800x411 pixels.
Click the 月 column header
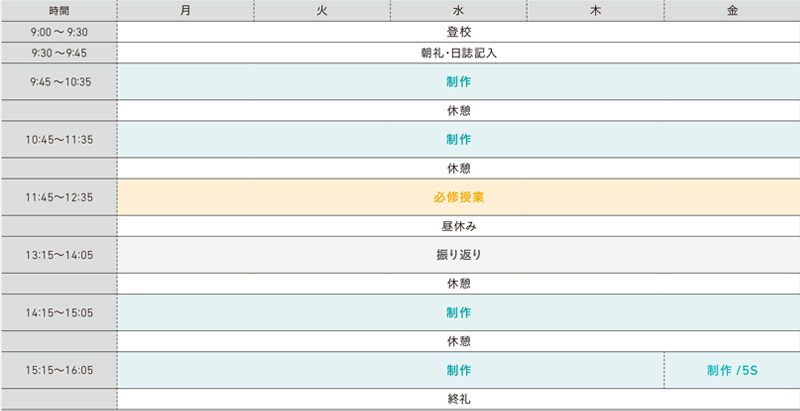click(185, 11)
